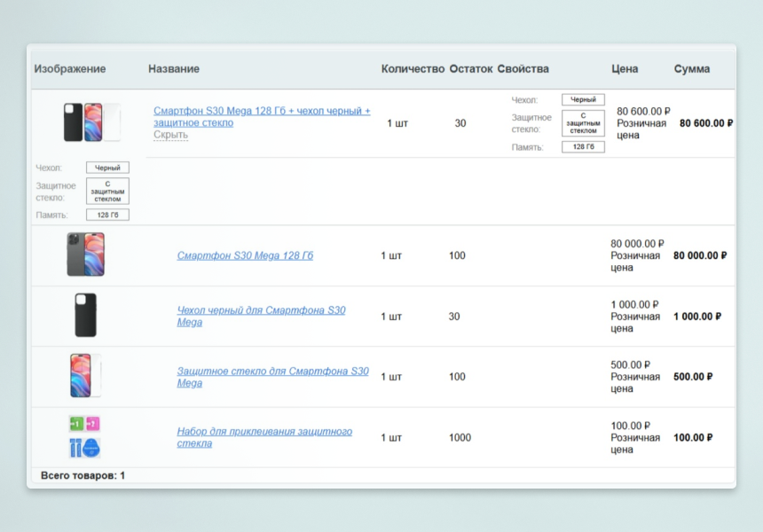Click the bundle product image with three phones
This screenshot has height=532, width=763.
(x=91, y=122)
